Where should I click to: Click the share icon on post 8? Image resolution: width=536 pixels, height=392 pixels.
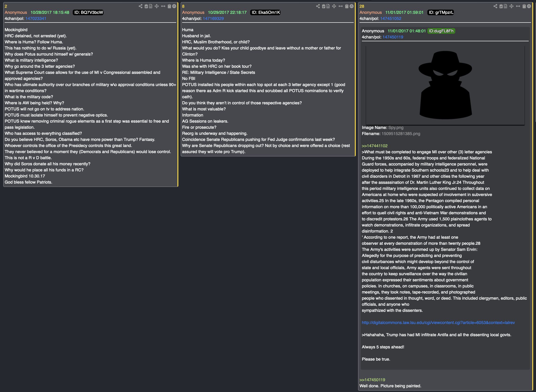click(318, 6)
